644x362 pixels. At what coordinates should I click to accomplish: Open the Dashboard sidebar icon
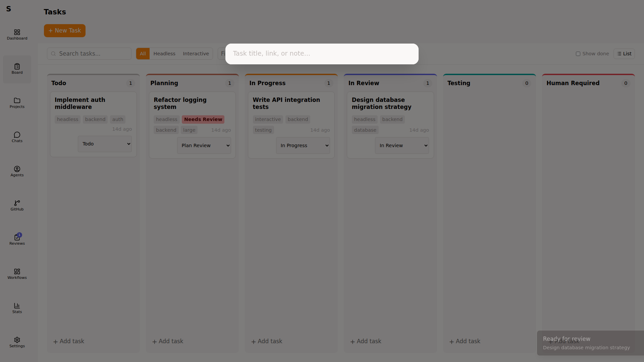click(17, 35)
